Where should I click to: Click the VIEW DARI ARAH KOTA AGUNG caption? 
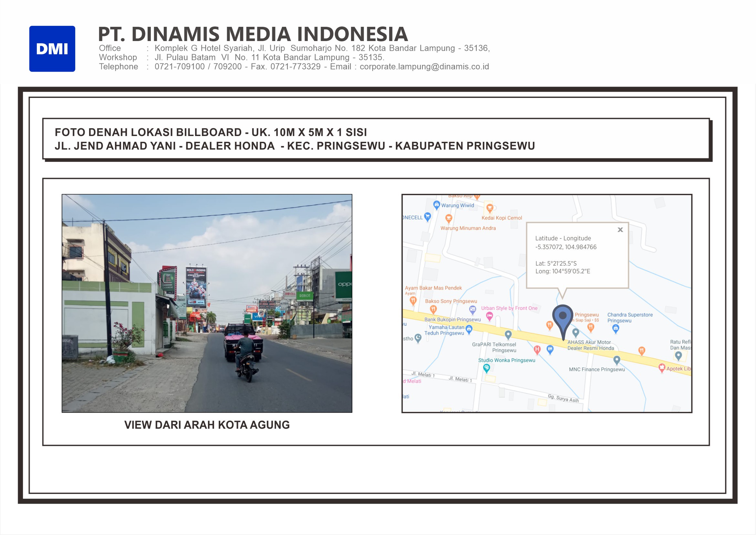(x=207, y=425)
